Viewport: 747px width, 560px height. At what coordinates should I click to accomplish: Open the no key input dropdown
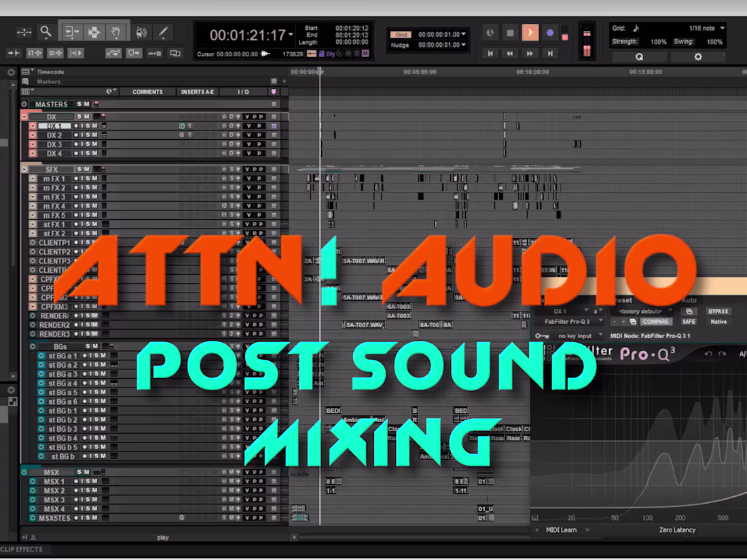click(x=574, y=335)
